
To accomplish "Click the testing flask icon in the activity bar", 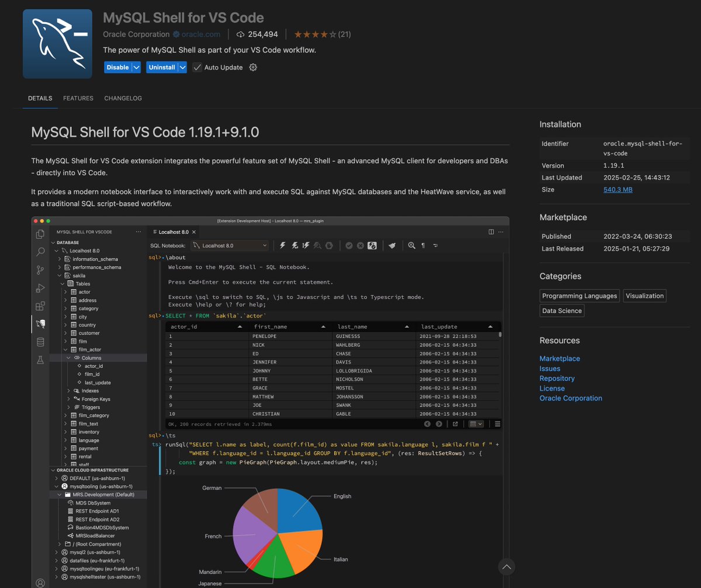I will [40, 360].
